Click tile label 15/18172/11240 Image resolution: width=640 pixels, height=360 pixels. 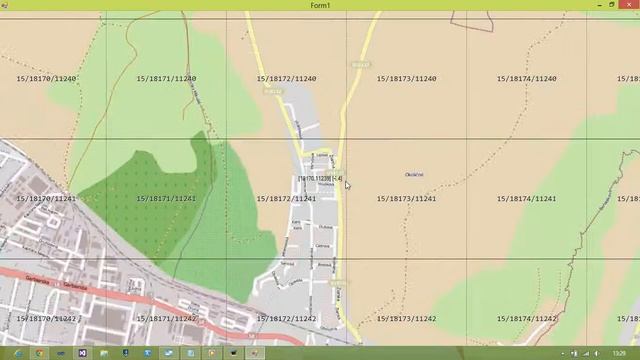287,78
